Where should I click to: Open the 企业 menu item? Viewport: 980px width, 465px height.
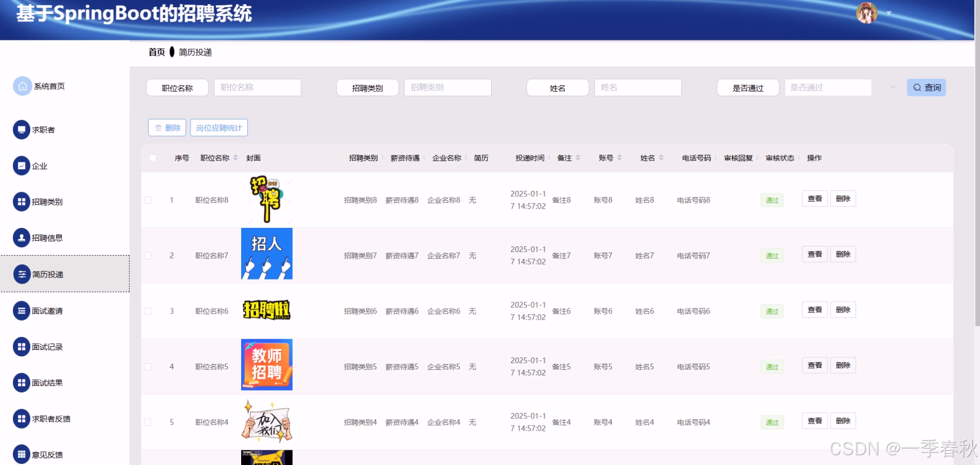tap(39, 166)
